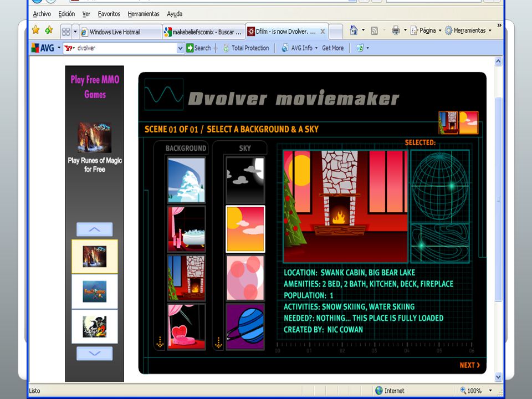The width and height of the screenshot is (532, 399).
Task: Open the Edición menu
Action: coord(66,14)
